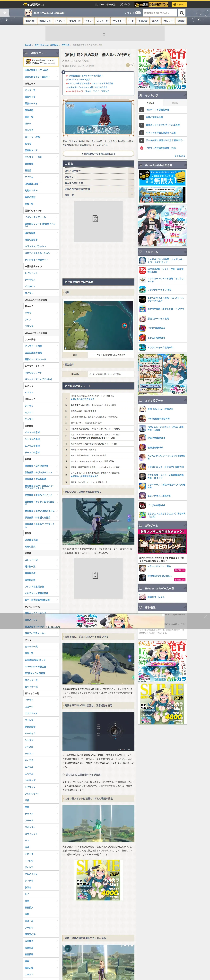Open the イベント nav tab
Viewport: 210px width, 980px height.
[x=60, y=21]
